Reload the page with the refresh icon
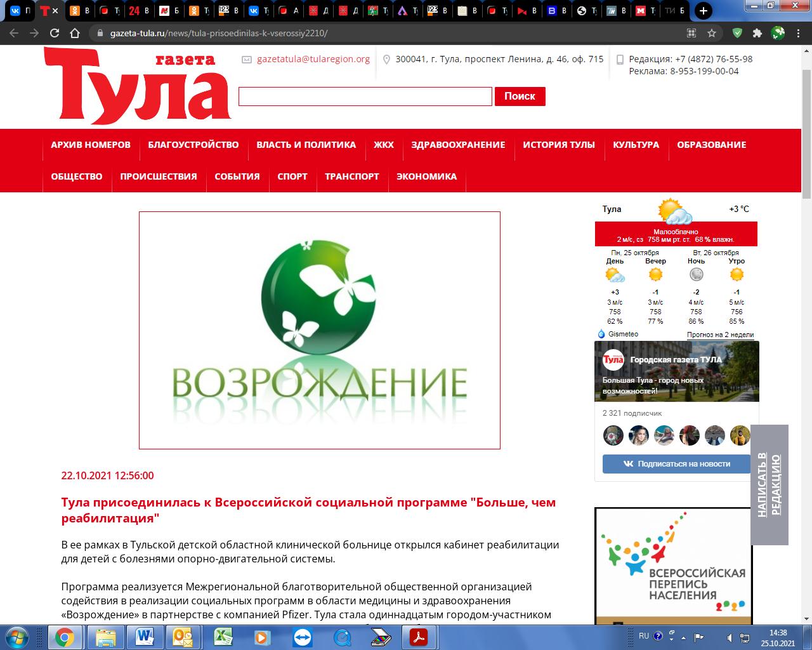This screenshot has height=650, width=812. [55, 33]
